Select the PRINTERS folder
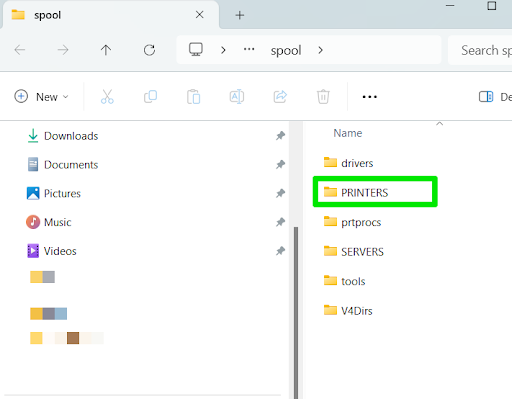This screenshot has height=399, width=512. click(356, 192)
